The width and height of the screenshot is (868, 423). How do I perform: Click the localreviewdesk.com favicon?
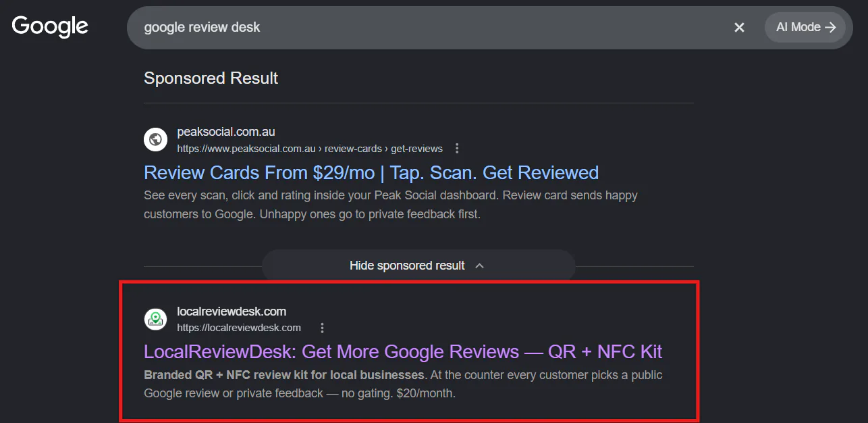(x=155, y=319)
